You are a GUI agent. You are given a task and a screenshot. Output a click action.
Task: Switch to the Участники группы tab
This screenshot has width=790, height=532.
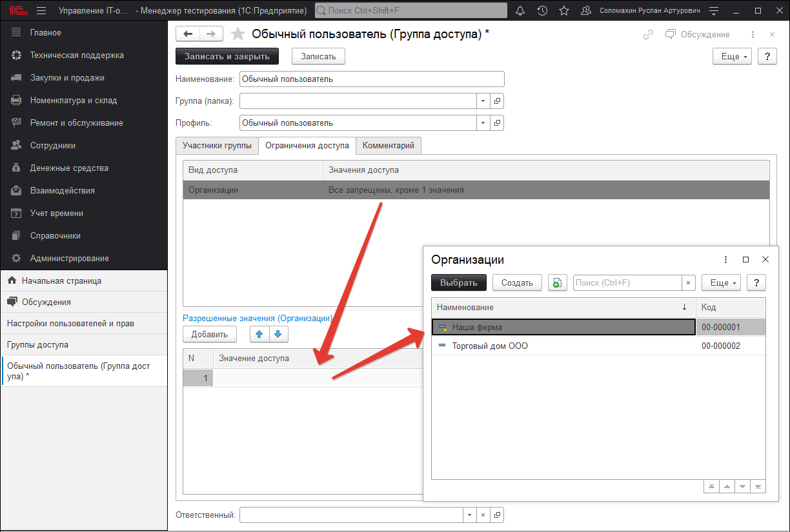click(217, 146)
